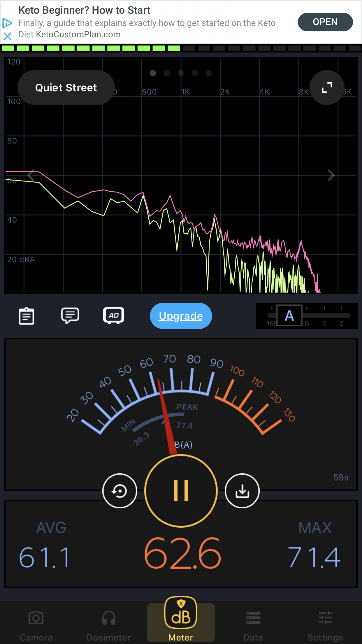Viewport: 362px width, 644px height.
Task: Open the Data tab
Action: (x=253, y=625)
